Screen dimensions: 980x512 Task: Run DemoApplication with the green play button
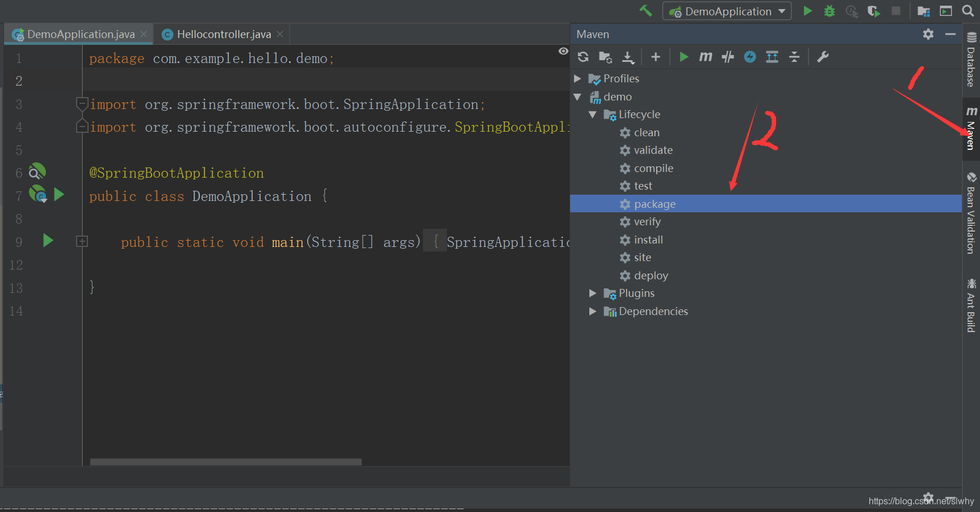pos(807,11)
